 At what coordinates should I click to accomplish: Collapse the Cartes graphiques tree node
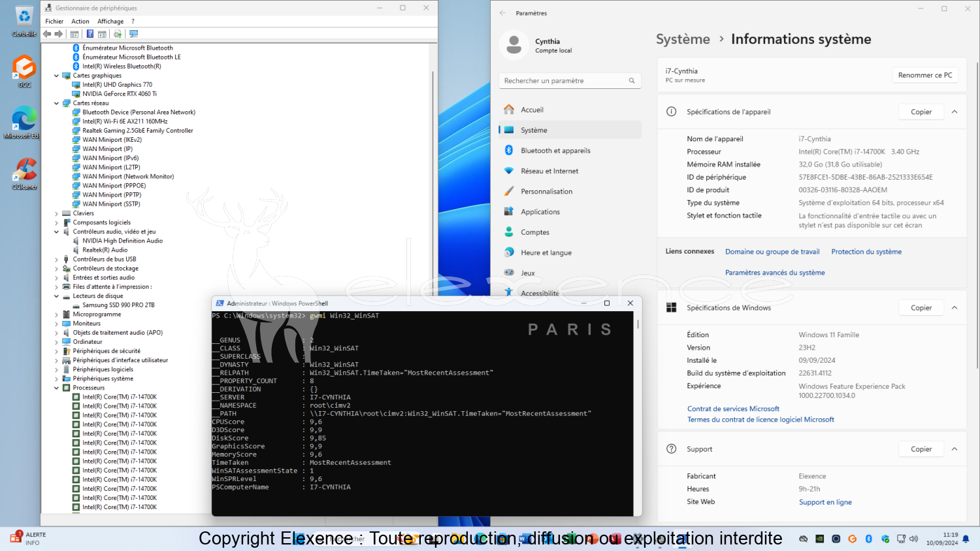tap(56, 76)
